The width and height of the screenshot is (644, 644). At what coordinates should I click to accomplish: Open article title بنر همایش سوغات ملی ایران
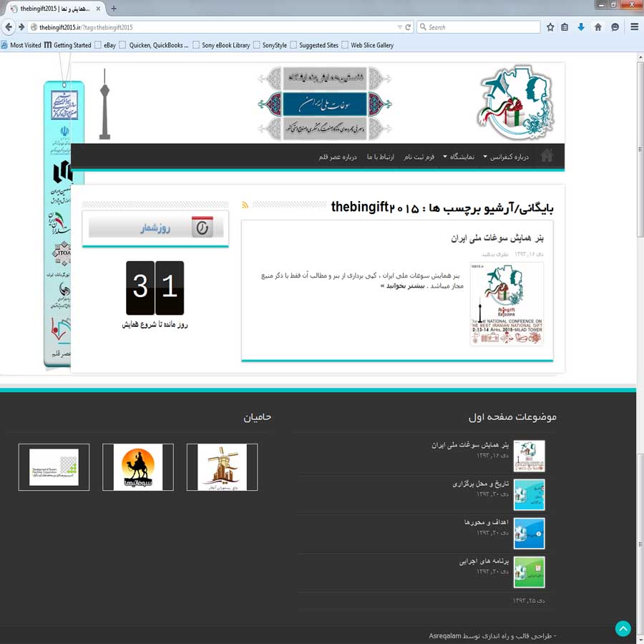click(497, 238)
